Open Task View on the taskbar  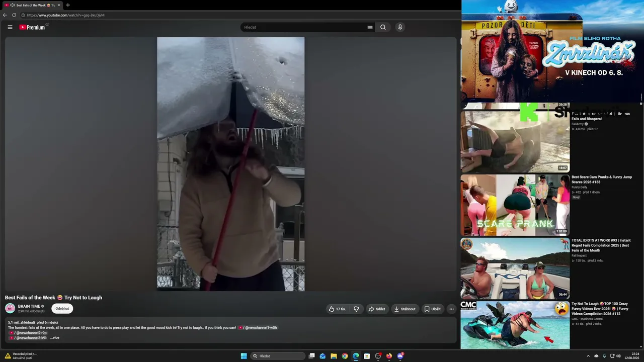(x=312, y=356)
